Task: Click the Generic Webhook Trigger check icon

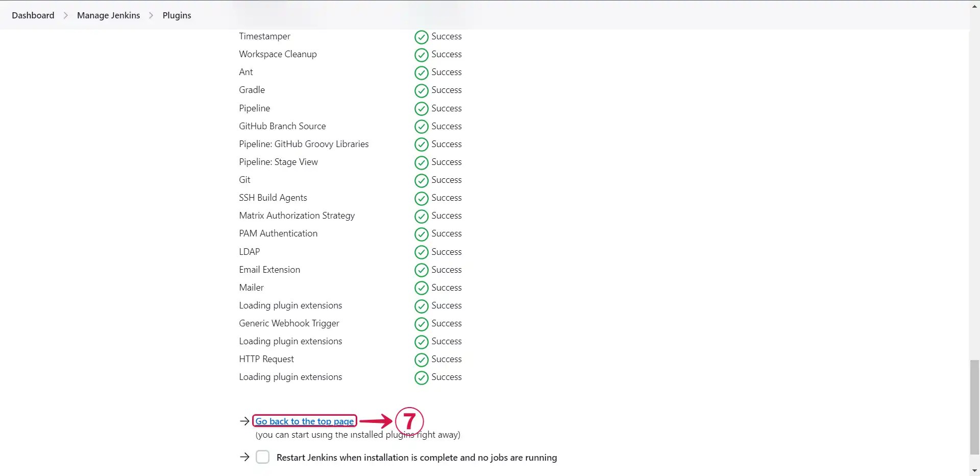Action: (x=421, y=324)
